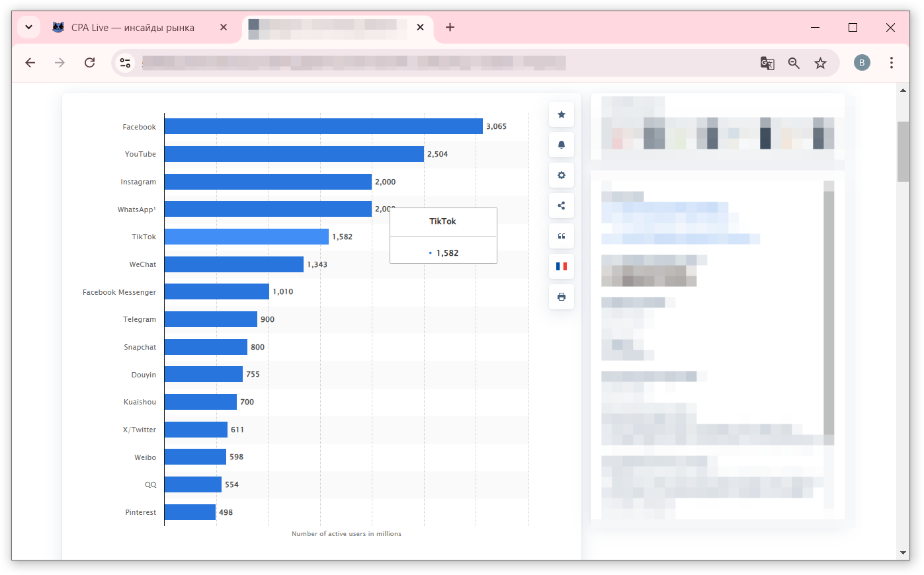Click the '3,065' value label

pos(497,126)
